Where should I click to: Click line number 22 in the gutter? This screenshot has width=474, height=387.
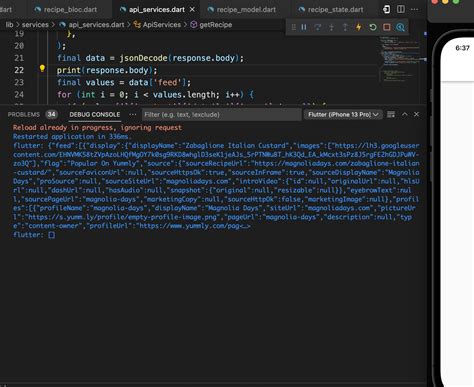click(19, 70)
